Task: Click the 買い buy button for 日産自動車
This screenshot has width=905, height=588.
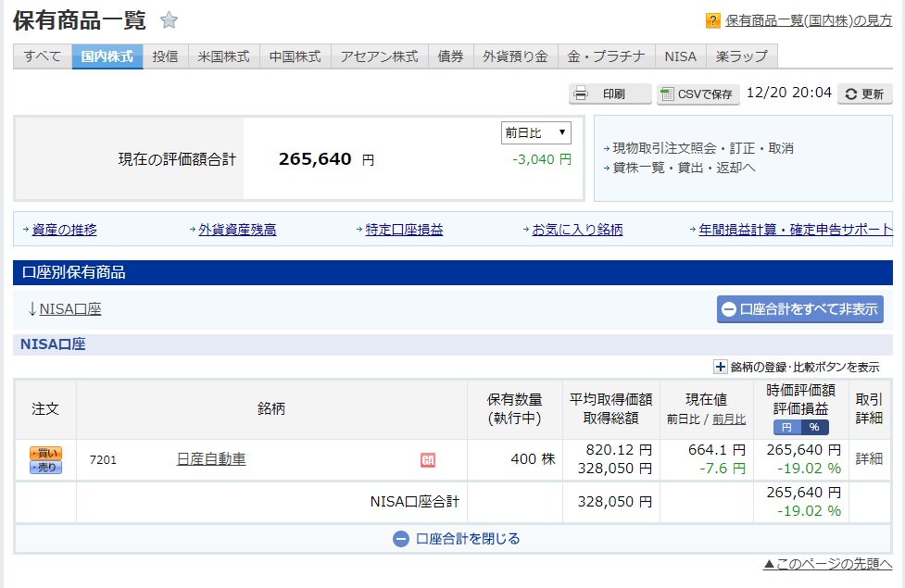Action: coord(45,453)
